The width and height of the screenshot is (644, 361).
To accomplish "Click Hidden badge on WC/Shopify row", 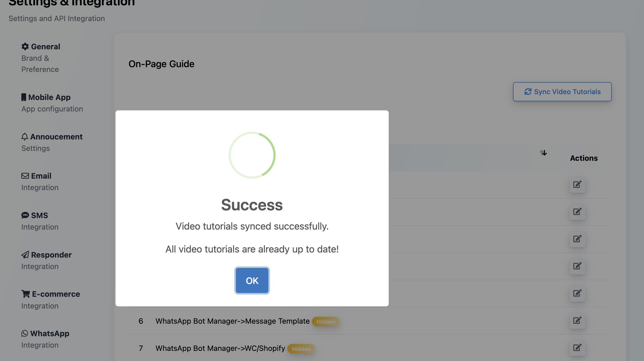I will (301, 349).
